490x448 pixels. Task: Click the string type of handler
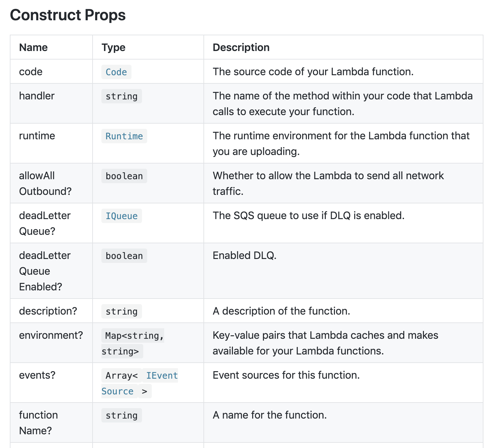click(121, 96)
